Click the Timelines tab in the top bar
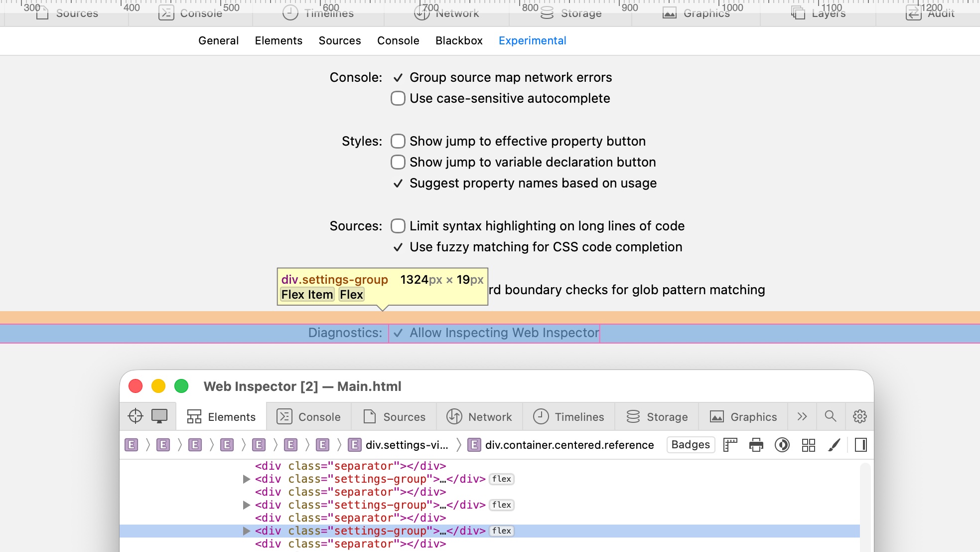Screen dimensions: 980x552 [318, 13]
